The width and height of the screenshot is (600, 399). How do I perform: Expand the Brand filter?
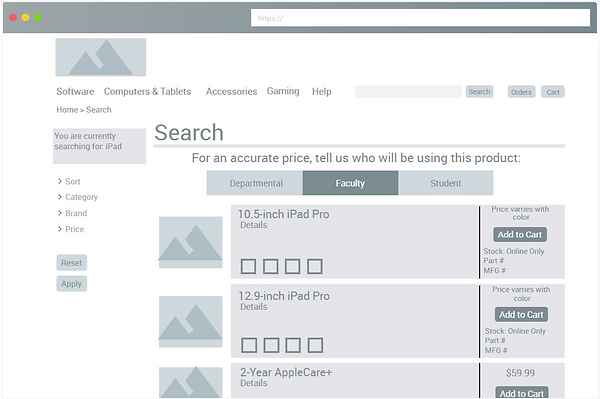click(x=72, y=213)
